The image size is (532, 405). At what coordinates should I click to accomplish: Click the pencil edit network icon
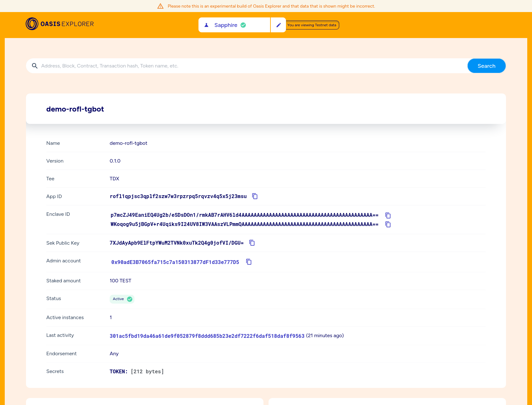coord(278,25)
